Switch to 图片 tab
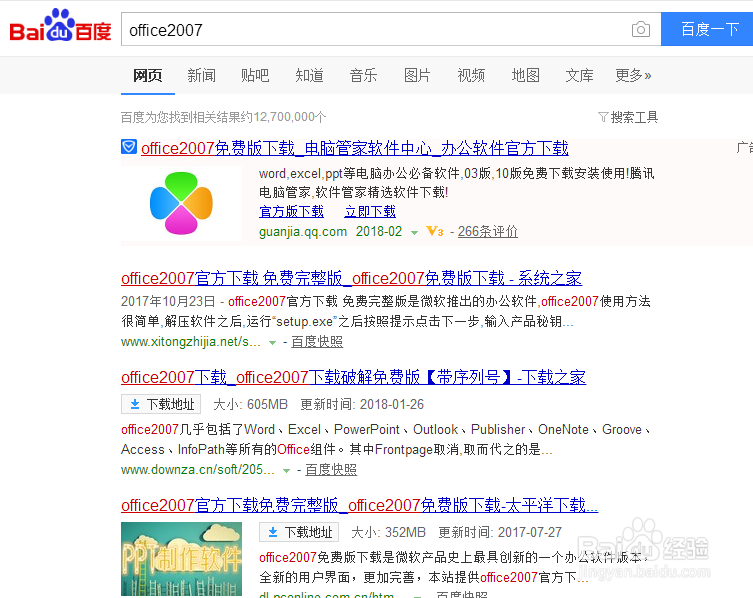This screenshot has height=598, width=753. pyautogui.click(x=417, y=75)
